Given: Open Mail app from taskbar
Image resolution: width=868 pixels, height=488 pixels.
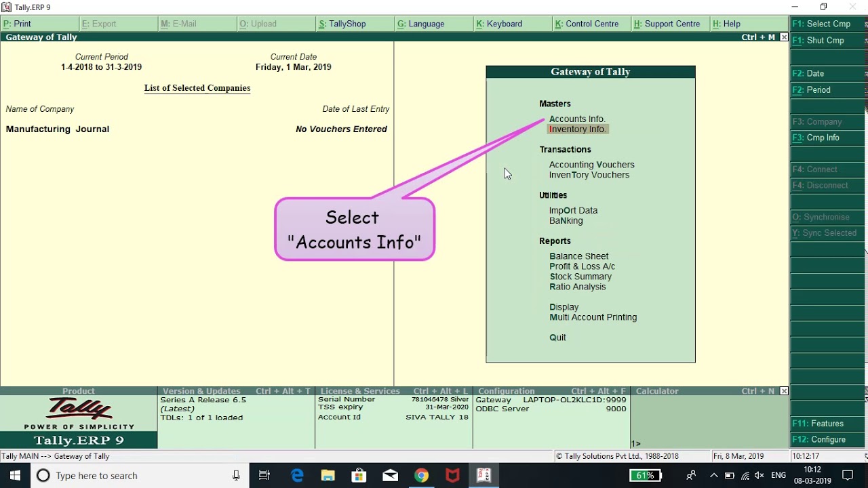Looking at the screenshot, I should [391, 475].
